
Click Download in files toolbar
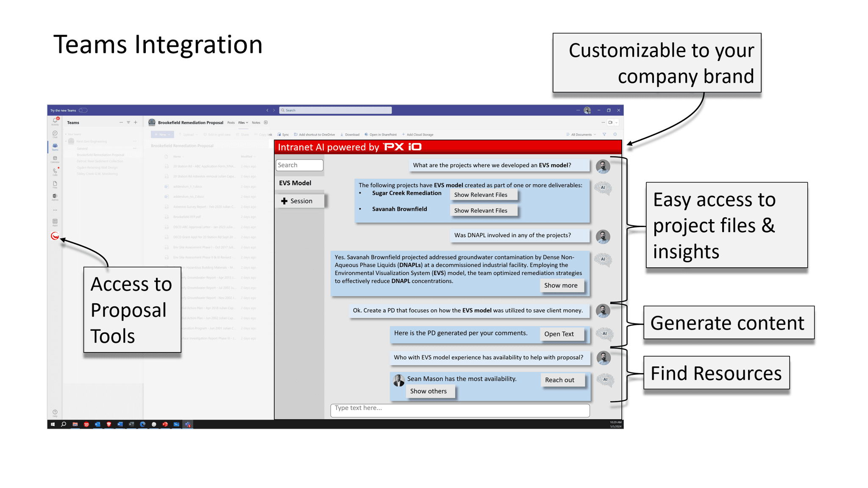[x=350, y=135]
